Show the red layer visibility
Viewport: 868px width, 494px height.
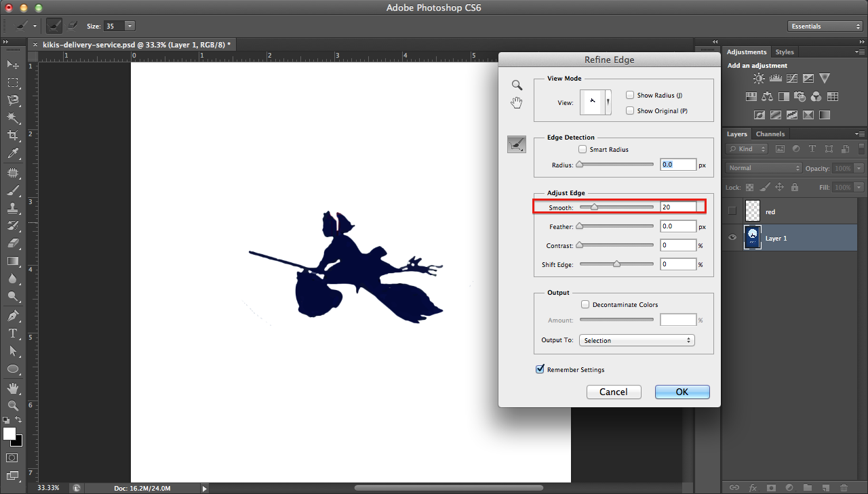tap(732, 211)
